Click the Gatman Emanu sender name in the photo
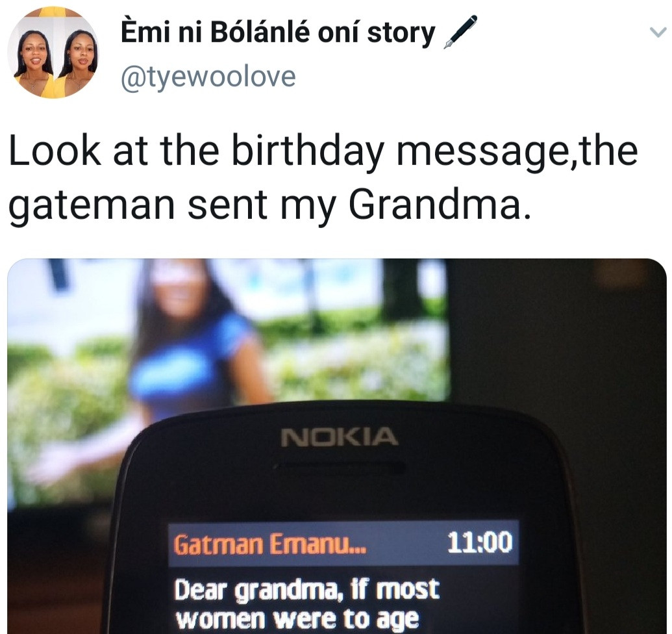 [270, 544]
